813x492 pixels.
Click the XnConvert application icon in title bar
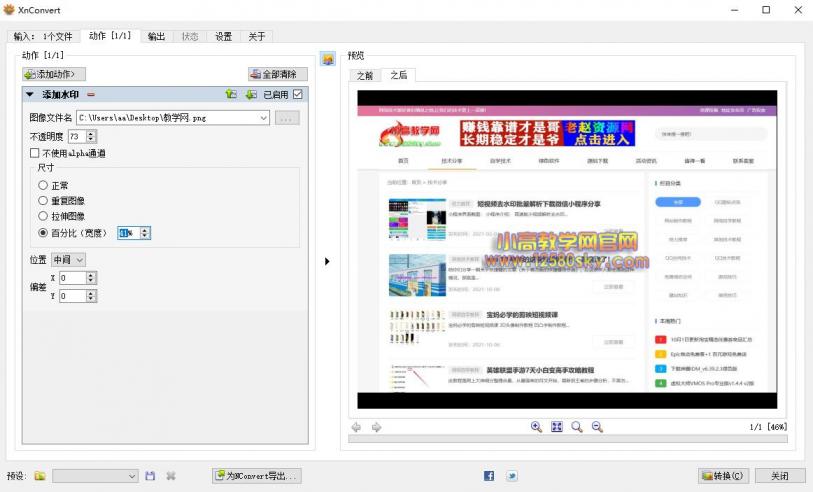[9, 10]
